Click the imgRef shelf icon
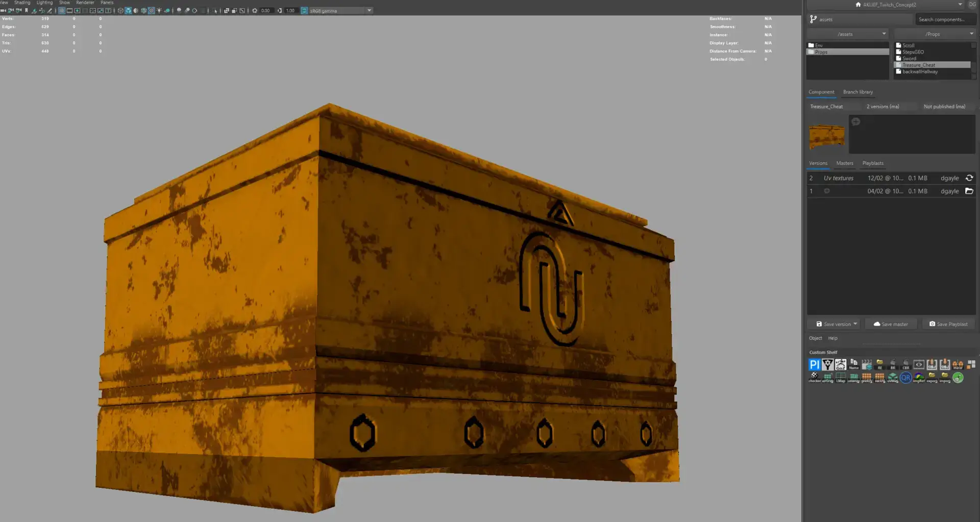 pos(919,378)
